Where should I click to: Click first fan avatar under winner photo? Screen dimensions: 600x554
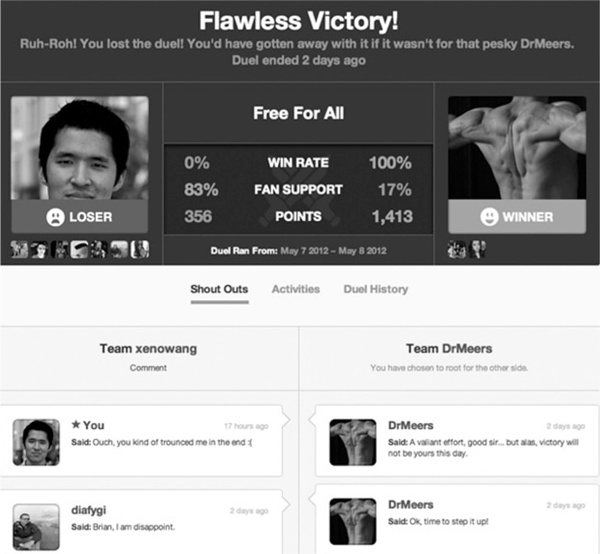point(457,249)
